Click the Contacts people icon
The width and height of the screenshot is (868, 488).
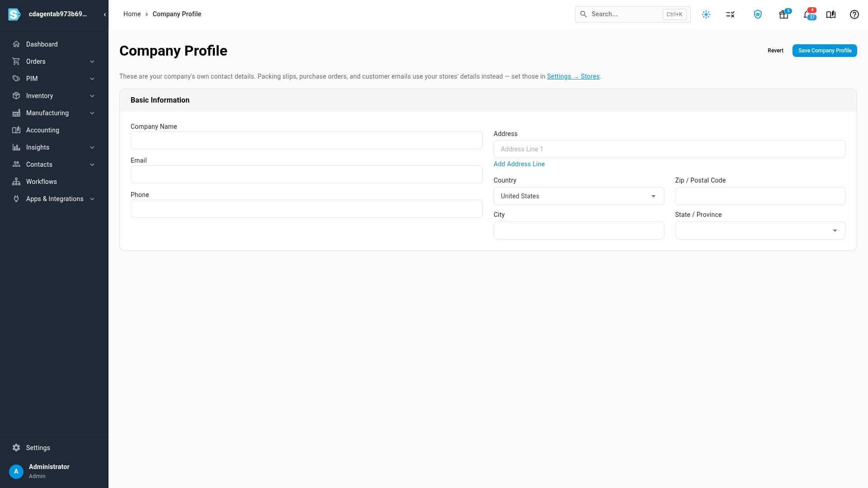click(x=16, y=164)
